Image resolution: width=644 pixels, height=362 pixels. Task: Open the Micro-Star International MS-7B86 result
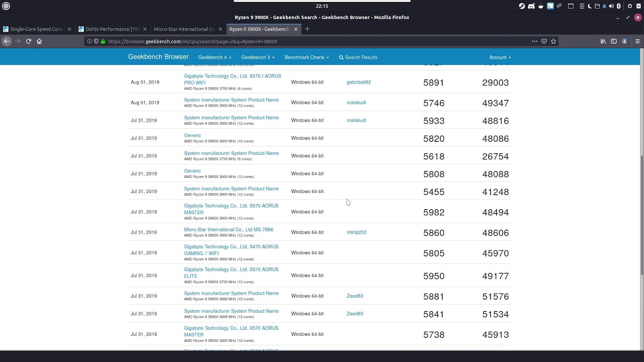coord(228,230)
